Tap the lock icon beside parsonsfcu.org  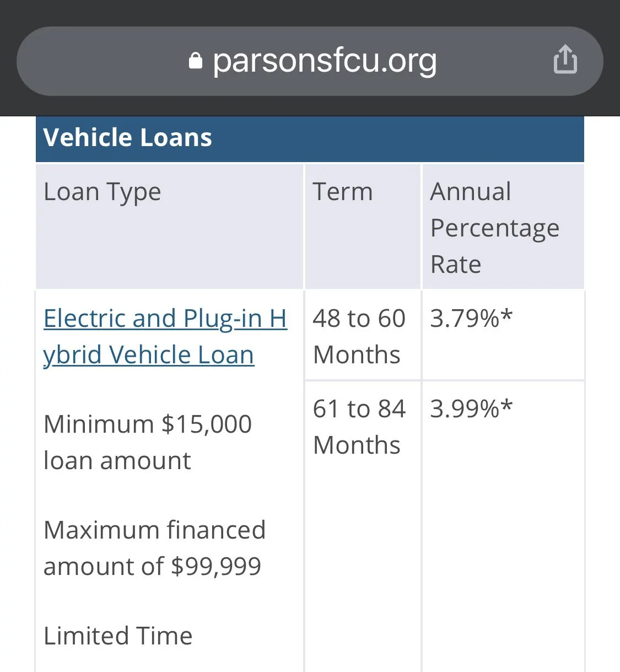[x=196, y=61]
